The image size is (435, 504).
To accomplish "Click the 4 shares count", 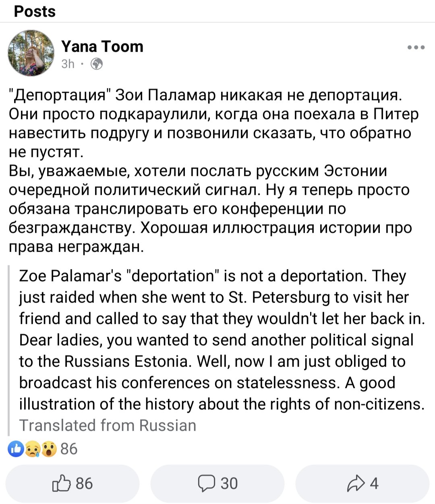I will 374,483.
